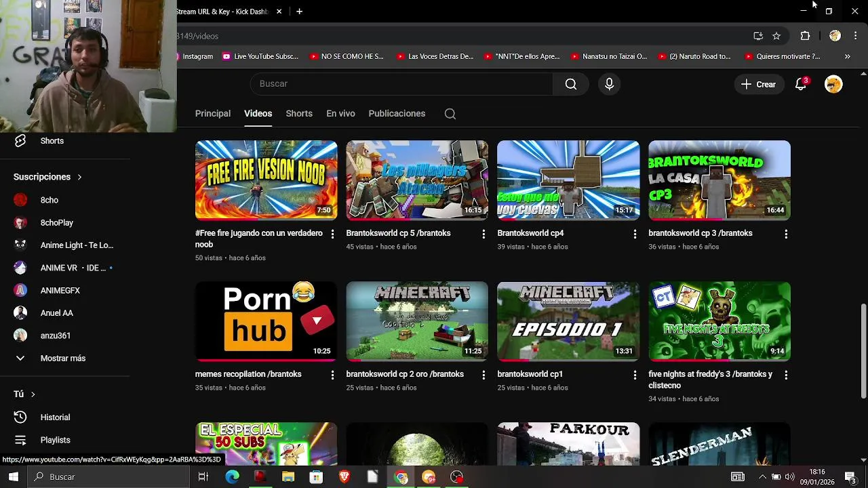Click the install app icon in address bar
868x488 pixels.
758,36
